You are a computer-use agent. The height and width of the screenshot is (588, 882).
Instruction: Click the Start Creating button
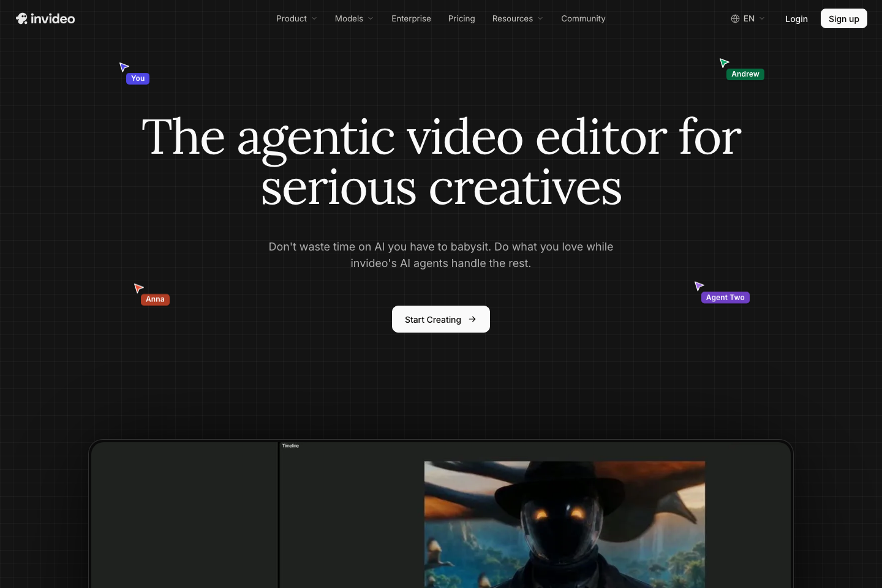coord(441,319)
